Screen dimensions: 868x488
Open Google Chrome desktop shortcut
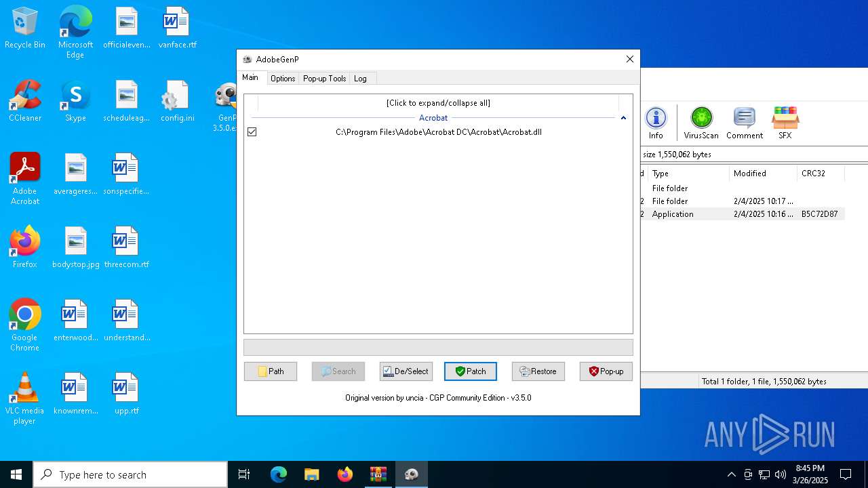[25, 325]
